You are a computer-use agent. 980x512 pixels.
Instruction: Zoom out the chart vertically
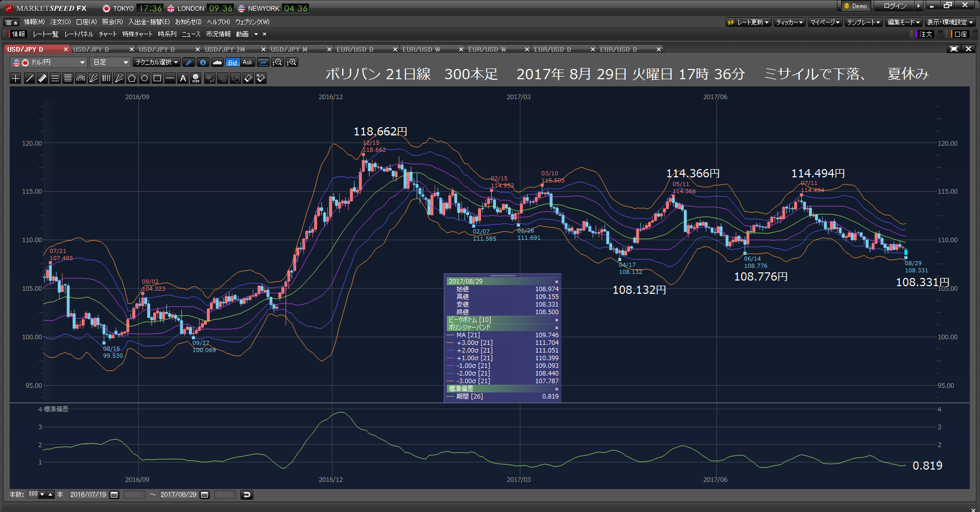(277, 62)
